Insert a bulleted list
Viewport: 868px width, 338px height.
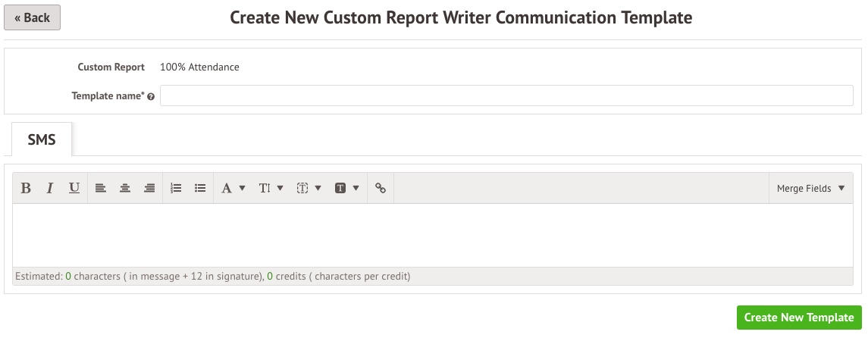200,188
